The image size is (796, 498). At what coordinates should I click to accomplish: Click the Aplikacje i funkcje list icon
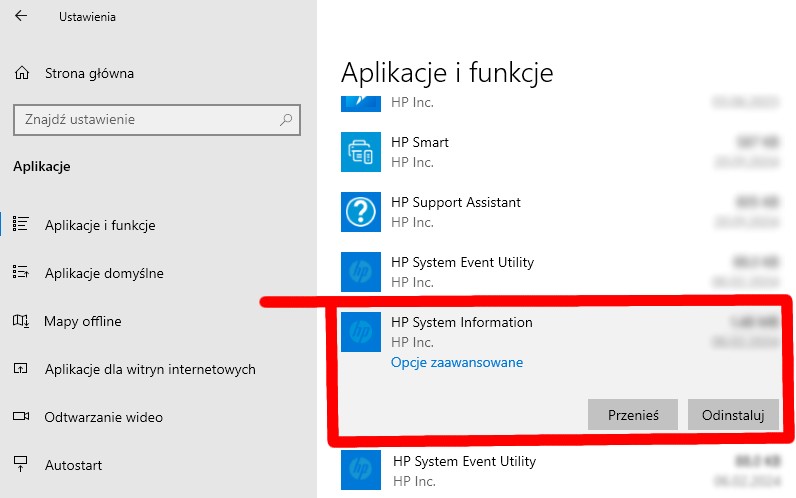coord(20,224)
